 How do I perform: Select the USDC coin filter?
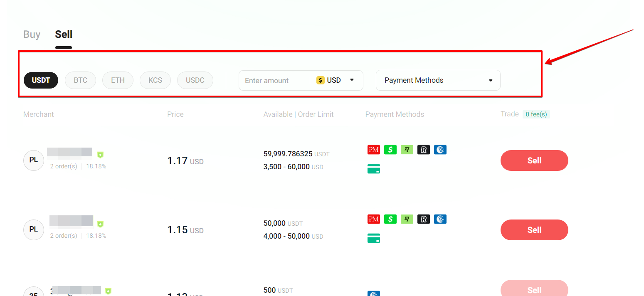tap(195, 80)
